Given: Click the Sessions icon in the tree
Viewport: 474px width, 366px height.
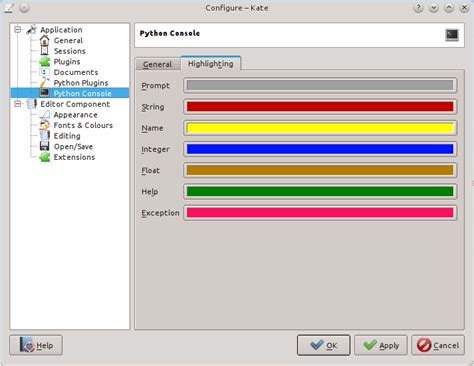Looking at the screenshot, I should (x=44, y=51).
